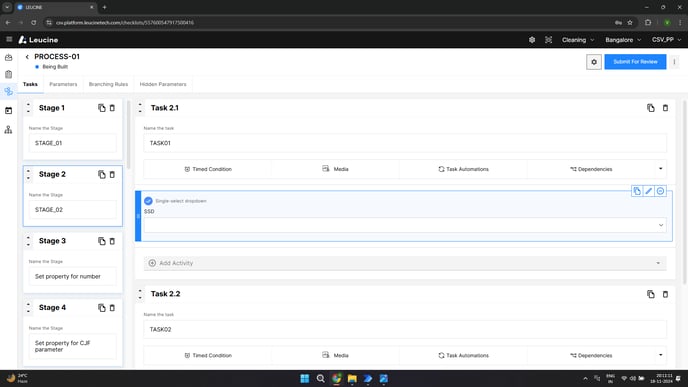Open the Cleaning use-case dropdown
The height and width of the screenshot is (387, 688).
(578, 40)
